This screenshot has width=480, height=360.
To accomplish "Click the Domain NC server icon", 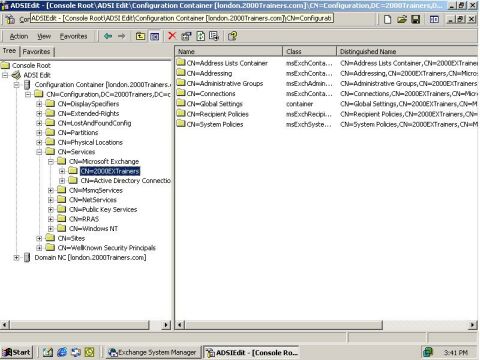I will (27, 258).
